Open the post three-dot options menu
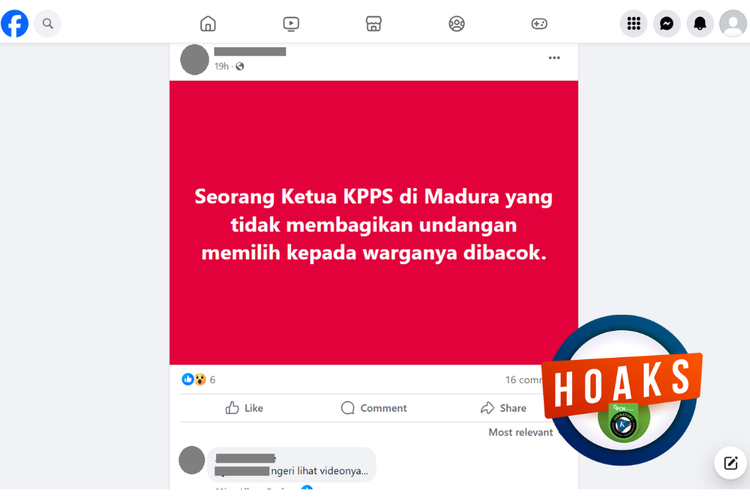Screen dimensions: 750x500 [554, 58]
